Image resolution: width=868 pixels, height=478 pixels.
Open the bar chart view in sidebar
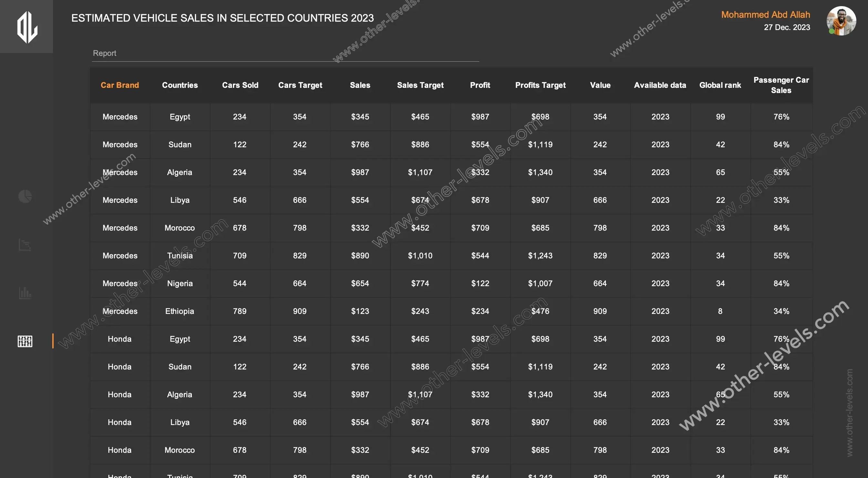click(x=25, y=293)
